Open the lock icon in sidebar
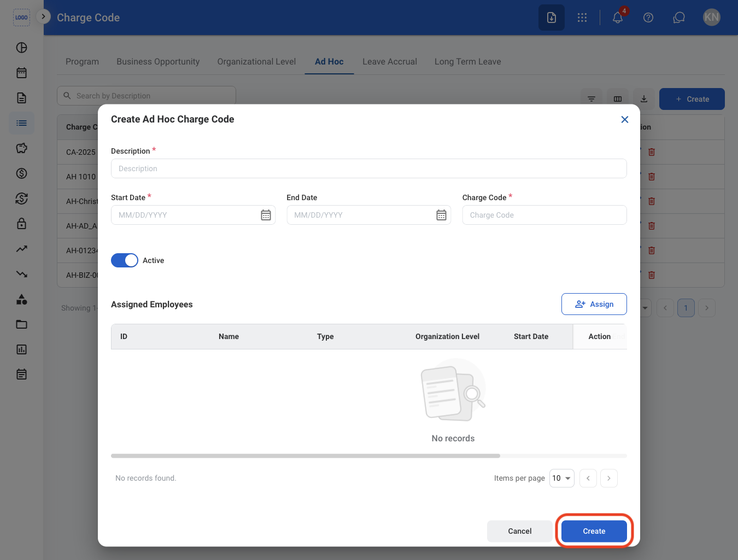 pos(21,224)
